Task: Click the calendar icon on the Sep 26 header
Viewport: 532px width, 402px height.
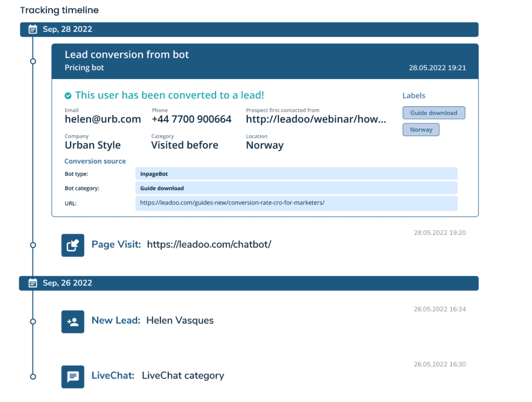Action: [32, 283]
